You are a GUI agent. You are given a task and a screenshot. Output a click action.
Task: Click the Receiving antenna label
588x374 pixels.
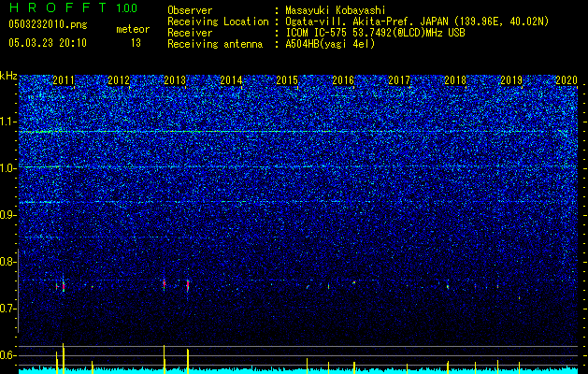click(x=215, y=44)
